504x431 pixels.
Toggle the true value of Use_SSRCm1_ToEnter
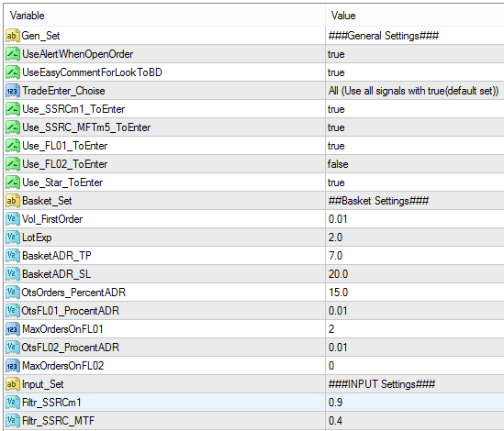(x=336, y=109)
